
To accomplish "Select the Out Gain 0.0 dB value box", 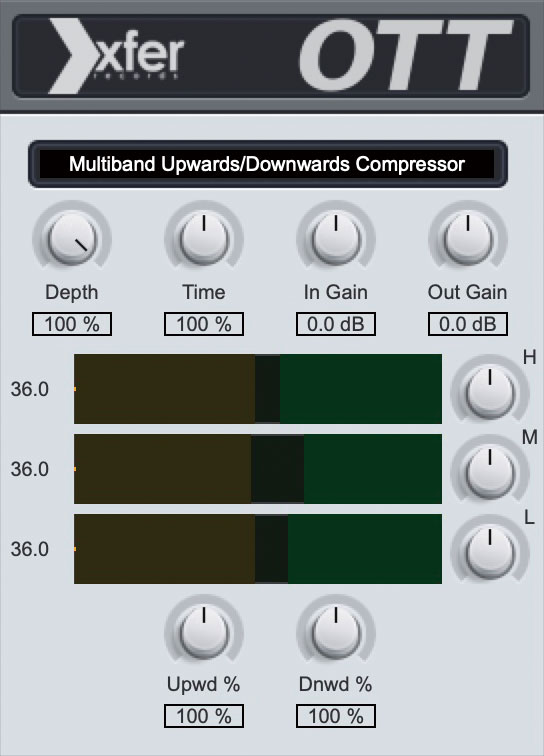I will click(x=468, y=324).
